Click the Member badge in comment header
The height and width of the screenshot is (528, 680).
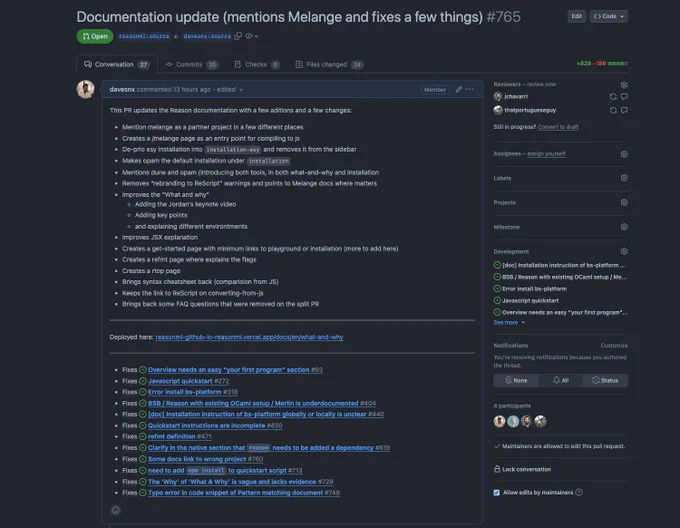point(435,89)
